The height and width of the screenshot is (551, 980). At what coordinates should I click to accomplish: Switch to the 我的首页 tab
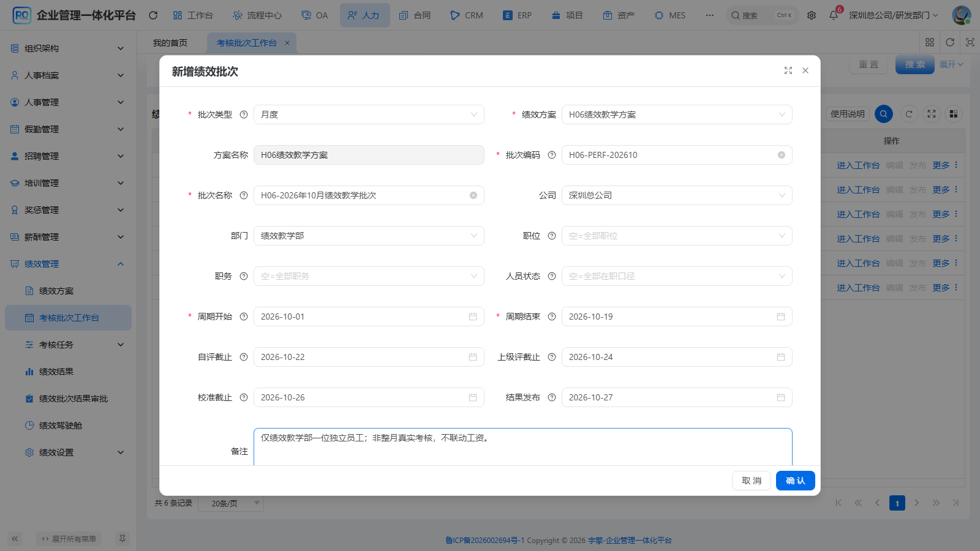tap(170, 43)
